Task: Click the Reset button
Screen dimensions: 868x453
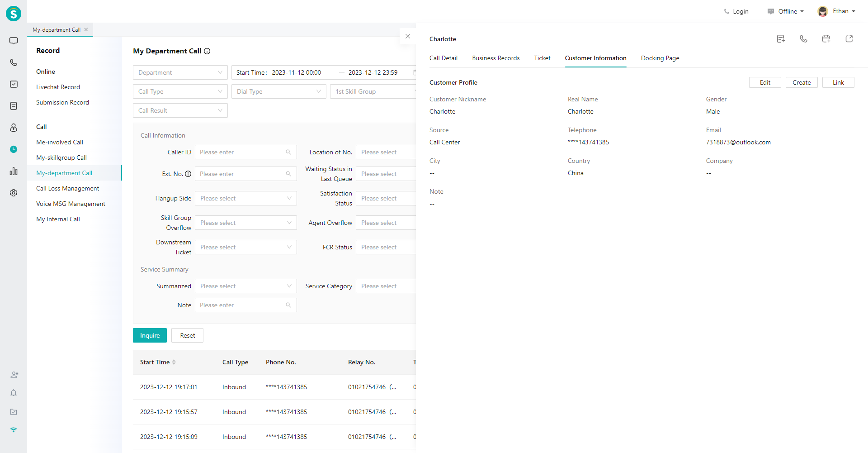Action: [x=187, y=335]
